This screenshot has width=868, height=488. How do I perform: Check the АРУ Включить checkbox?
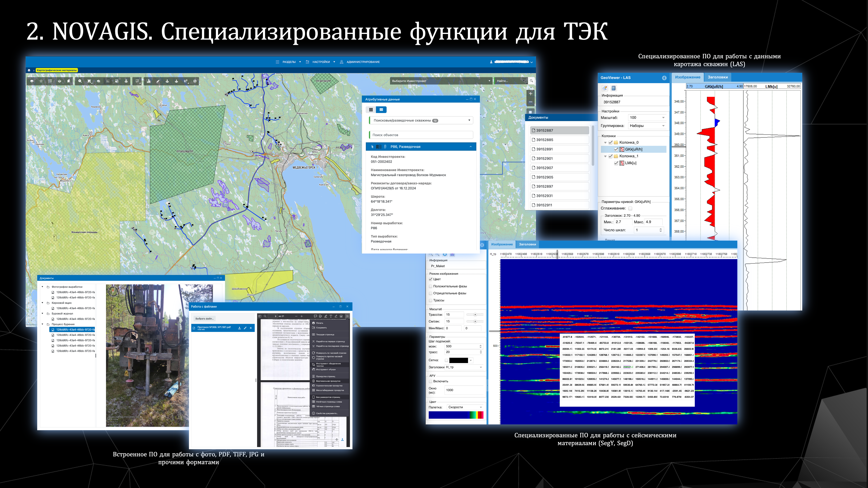(x=431, y=381)
